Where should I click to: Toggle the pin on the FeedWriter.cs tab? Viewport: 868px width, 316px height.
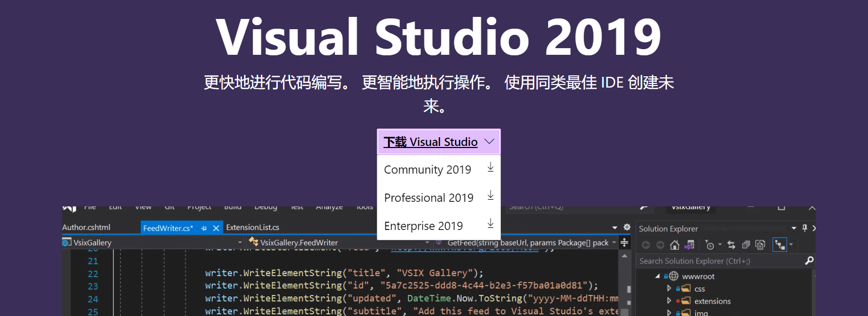(x=204, y=228)
